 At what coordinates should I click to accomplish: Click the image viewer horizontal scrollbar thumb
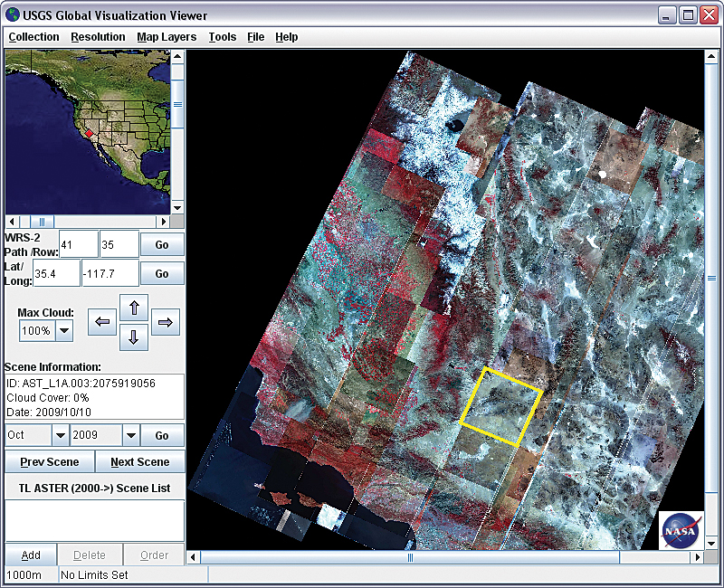[410, 557]
